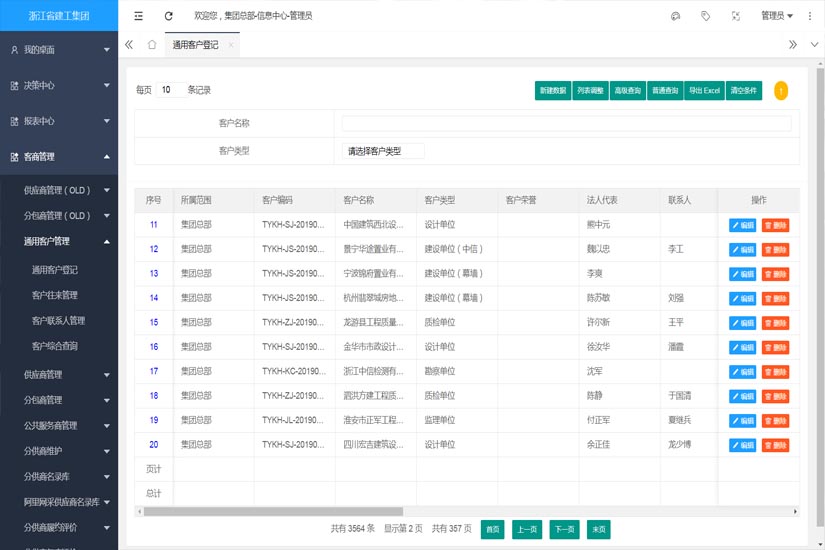Collapse the sidebar using the menu fold icon
The height and width of the screenshot is (550, 825).
click(x=138, y=16)
